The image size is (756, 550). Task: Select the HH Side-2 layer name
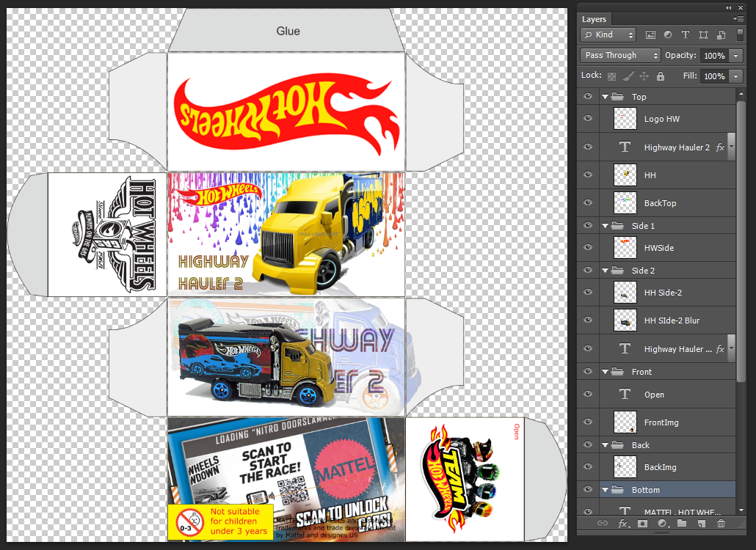(663, 293)
